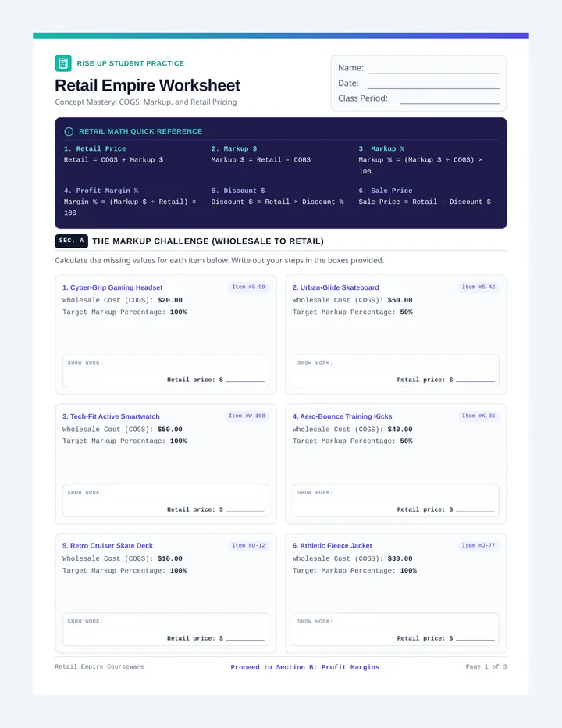562x728 pixels.
Task: Click the info icon beside Retail Math Quick Reference
Action: click(69, 131)
